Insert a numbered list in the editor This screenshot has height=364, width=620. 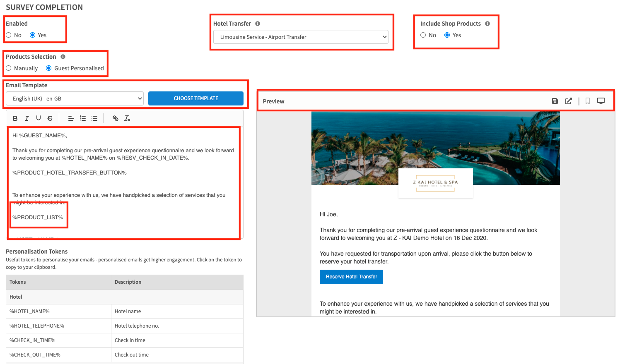[x=83, y=118]
